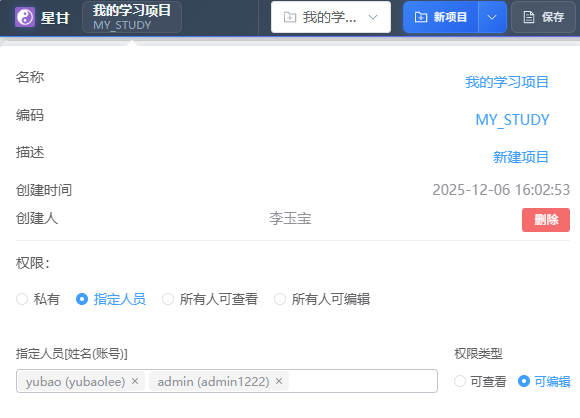Click the 新项目 button
The image size is (580, 418).
pyautogui.click(x=441, y=17)
